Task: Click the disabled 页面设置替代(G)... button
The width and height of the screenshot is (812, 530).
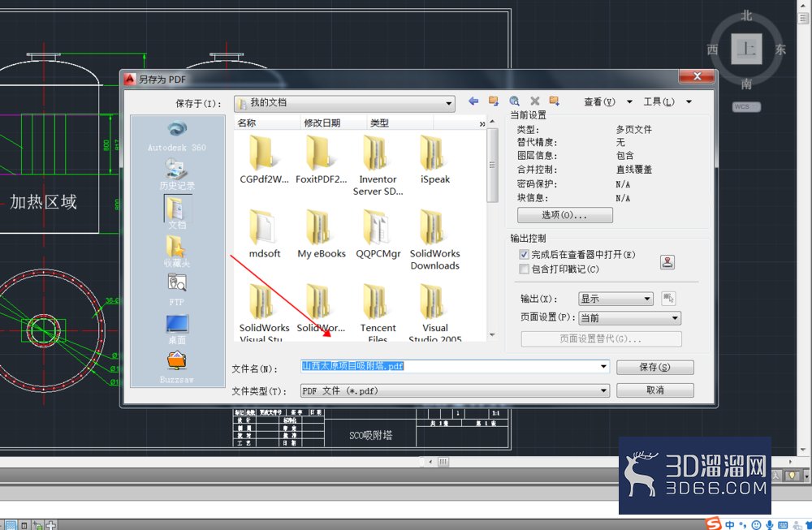Action: point(601,339)
